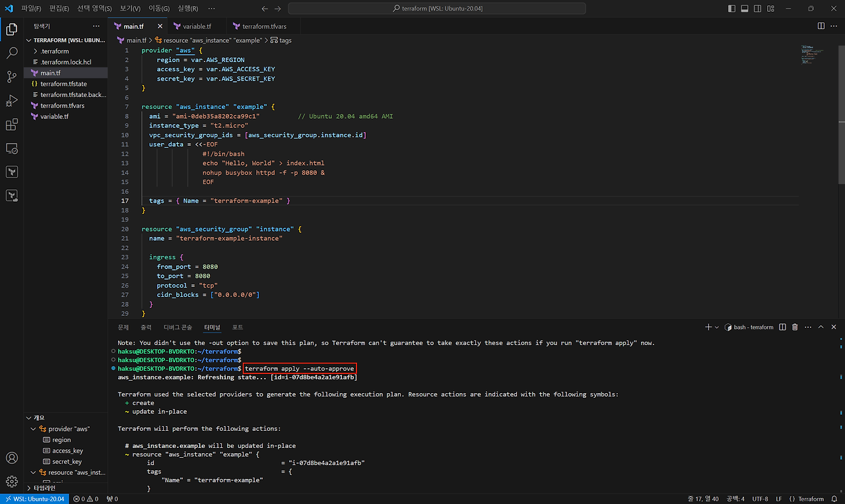Open the Source Control view
This screenshot has height=504, width=845.
(x=11, y=77)
